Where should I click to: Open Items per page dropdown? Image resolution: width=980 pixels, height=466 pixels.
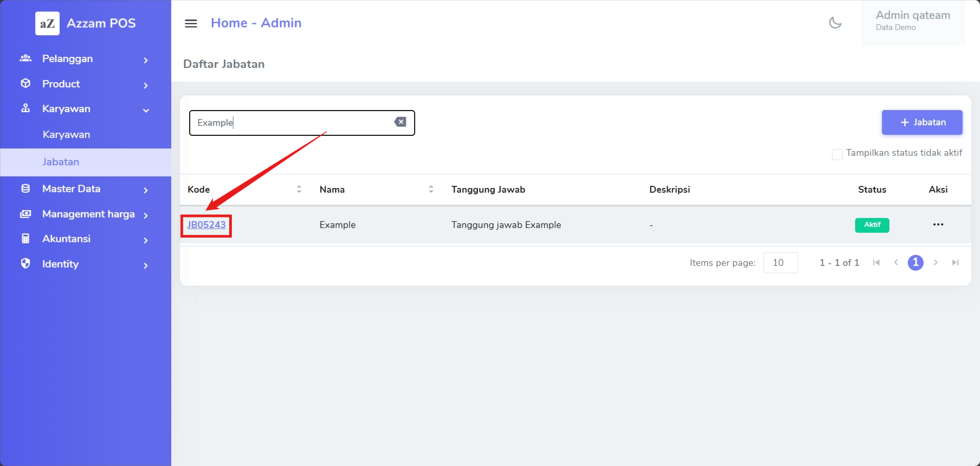coord(780,263)
